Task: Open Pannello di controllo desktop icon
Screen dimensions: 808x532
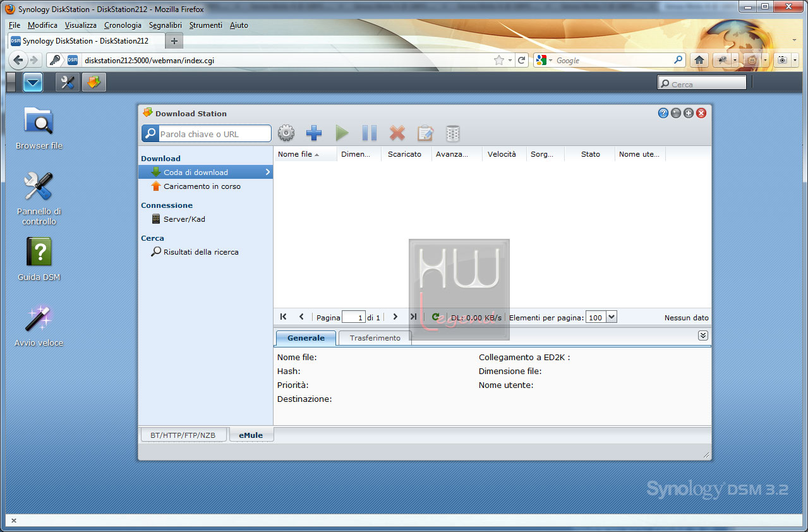Action: [39, 198]
